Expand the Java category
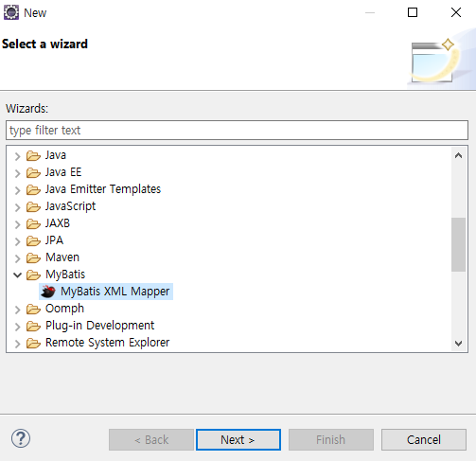 click(x=18, y=156)
